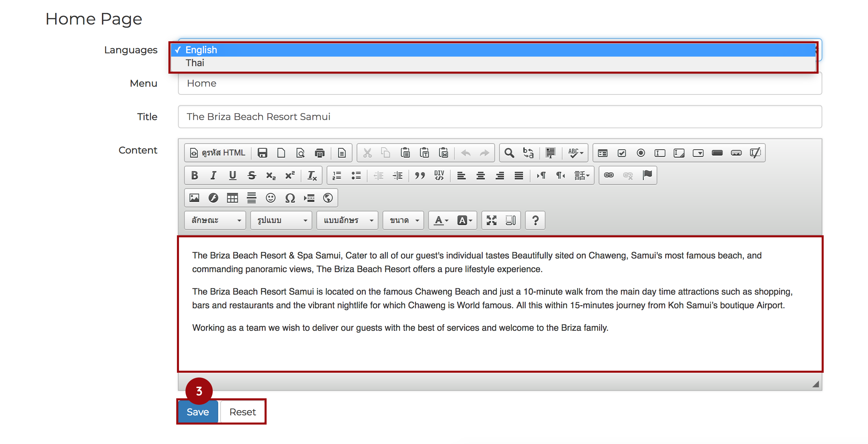Click Paste from Word icon
This screenshot has height=444, width=868.
(444, 153)
